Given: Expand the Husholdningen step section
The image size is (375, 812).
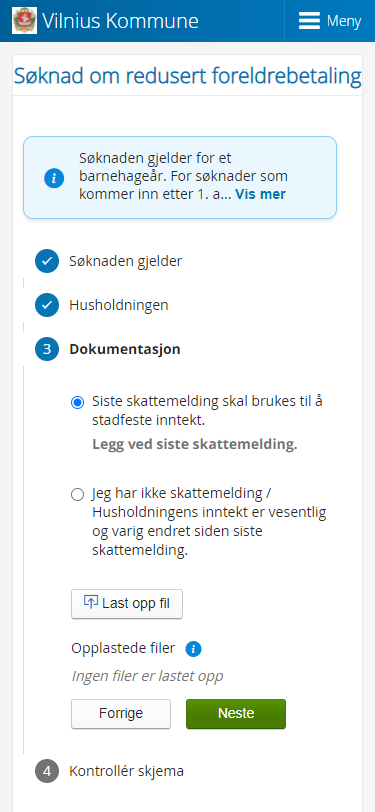Looking at the screenshot, I should (119, 305).
